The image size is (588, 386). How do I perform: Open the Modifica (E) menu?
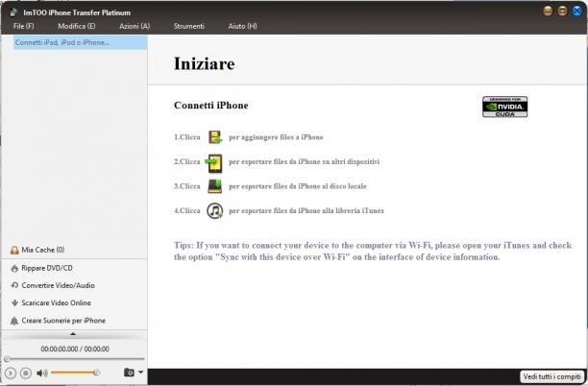pyautogui.click(x=77, y=26)
